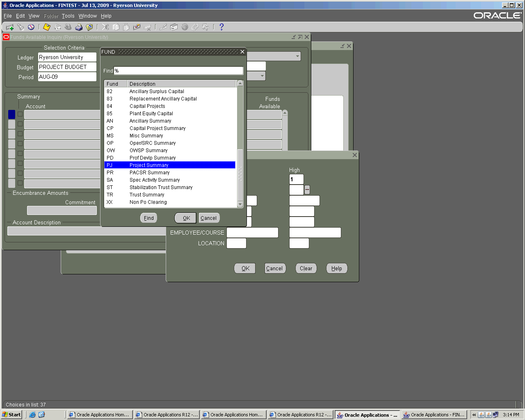Screen dimensions: 525x420
Task: Click the paperclip Attachments icon
Action: point(195,27)
